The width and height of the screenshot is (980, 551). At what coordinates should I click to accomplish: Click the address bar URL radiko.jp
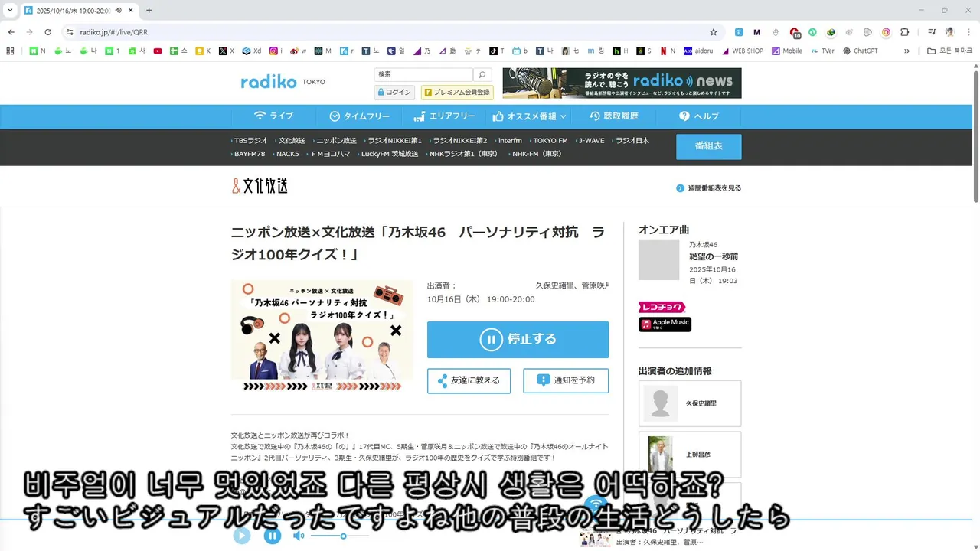113,32
